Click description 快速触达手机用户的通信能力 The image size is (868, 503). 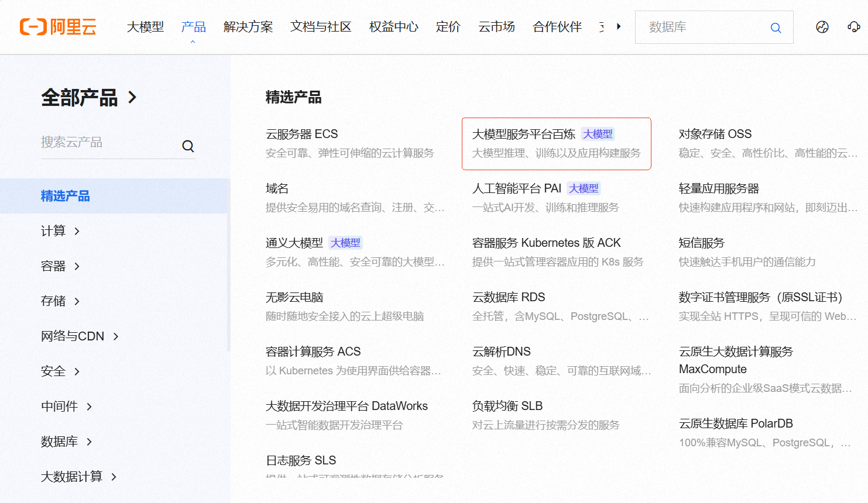(x=747, y=262)
